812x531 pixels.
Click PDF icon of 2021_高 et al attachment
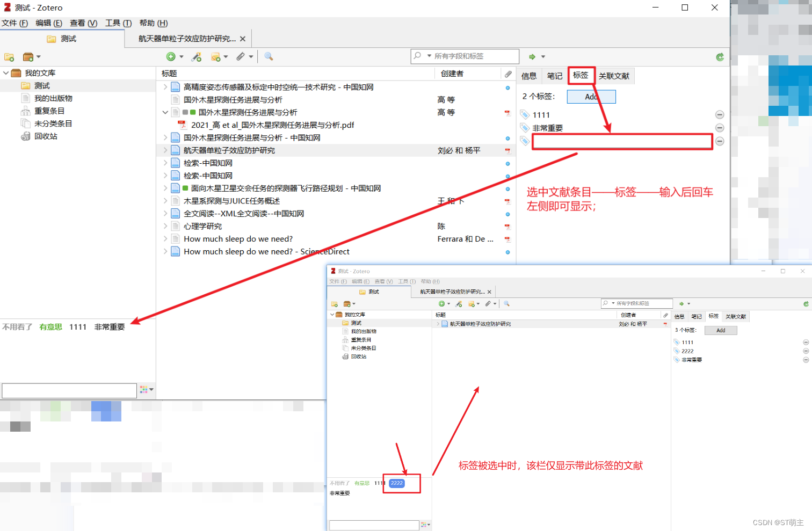[x=182, y=125]
